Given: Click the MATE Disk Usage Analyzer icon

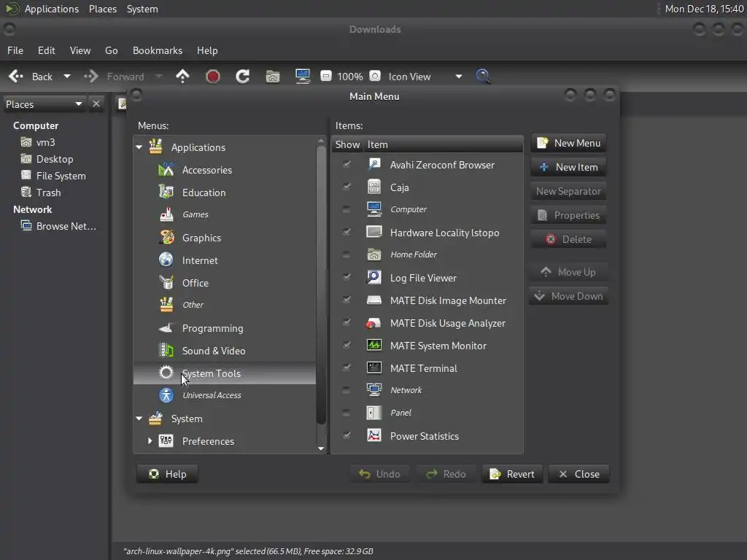Looking at the screenshot, I should (374, 323).
